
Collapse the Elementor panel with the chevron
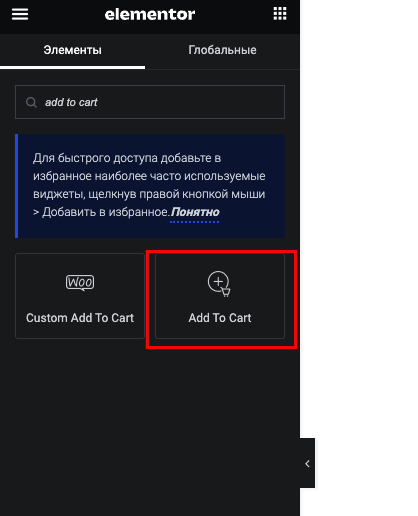[307, 463]
